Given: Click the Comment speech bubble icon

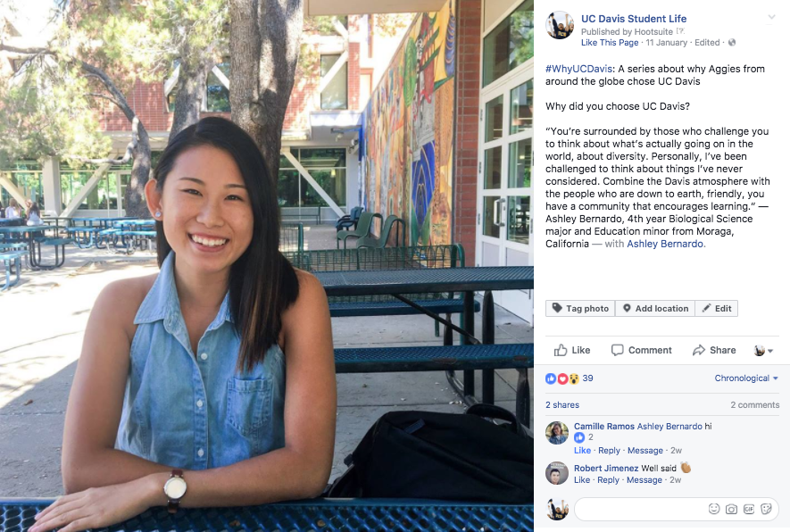Looking at the screenshot, I should click(x=617, y=350).
